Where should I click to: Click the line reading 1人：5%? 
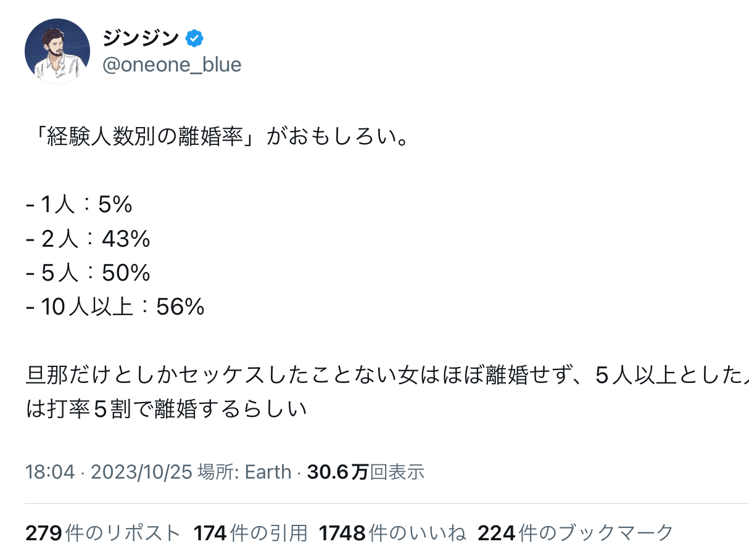pyautogui.click(x=80, y=205)
